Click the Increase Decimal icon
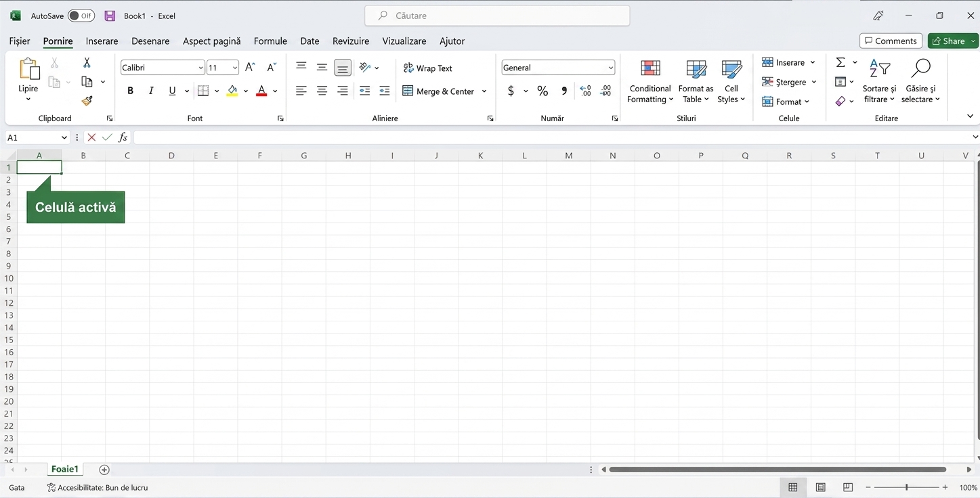980x498 pixels. (x=586, y=91)
